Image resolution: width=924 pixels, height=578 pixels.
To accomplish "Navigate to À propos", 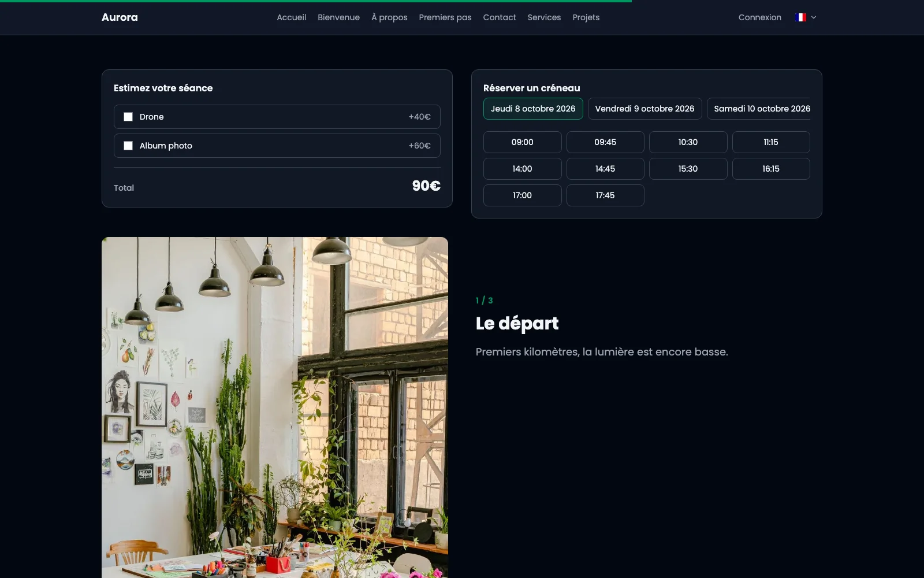I will [389, 17].
